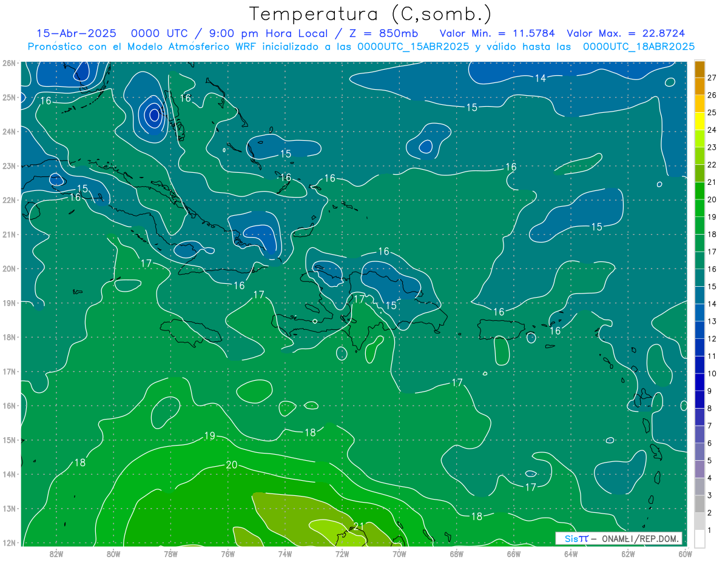Click the '24N' latitude axis label
This screenshot has width=728, height=562.
point(9,132)
